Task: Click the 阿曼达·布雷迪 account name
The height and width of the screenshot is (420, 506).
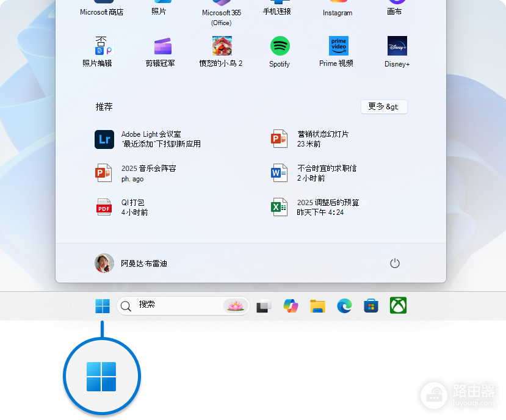Action: click(144, 264)
